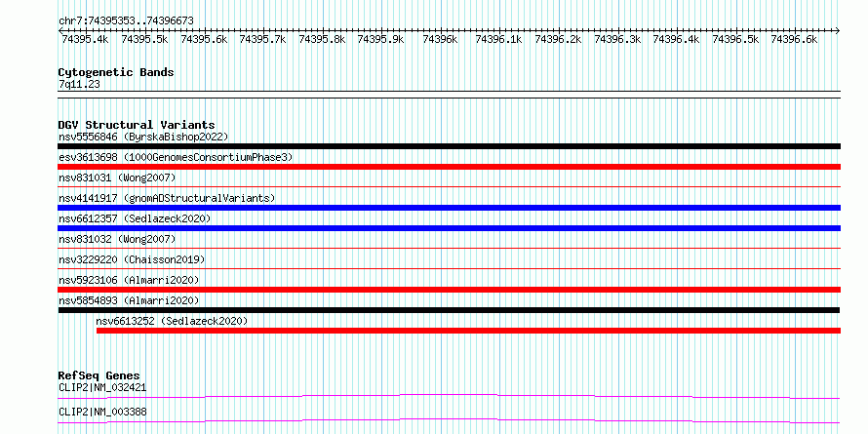Open variant nsv831031 (Wong2007) label
868x434 pixels.
click(x=117, y=178)
